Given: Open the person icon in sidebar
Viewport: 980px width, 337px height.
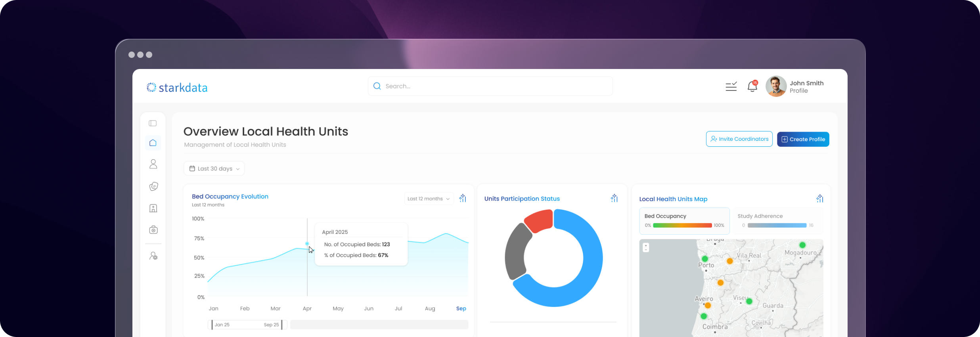Looking at the screenshot, I should click(x=153, y=164).
